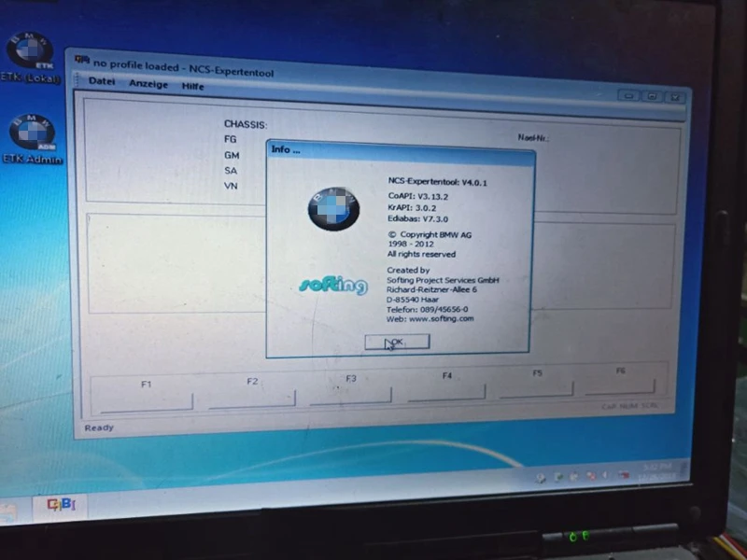Open the ETK Admin desktop shortcut
The image size is (747, 560).
pyautogui.click(x=32, y=139)
